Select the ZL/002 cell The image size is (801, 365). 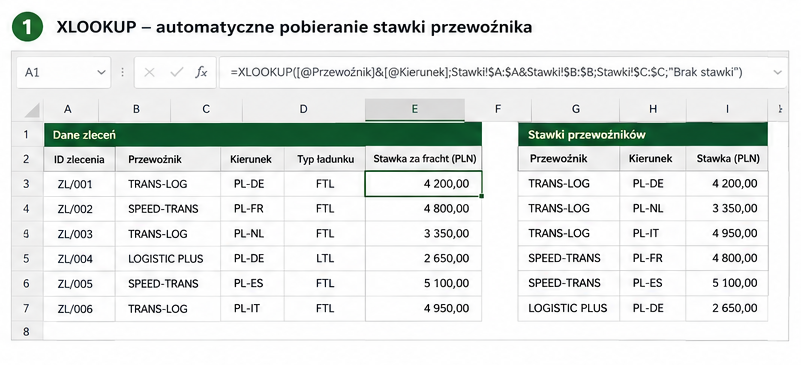click(x=79, y=209)
